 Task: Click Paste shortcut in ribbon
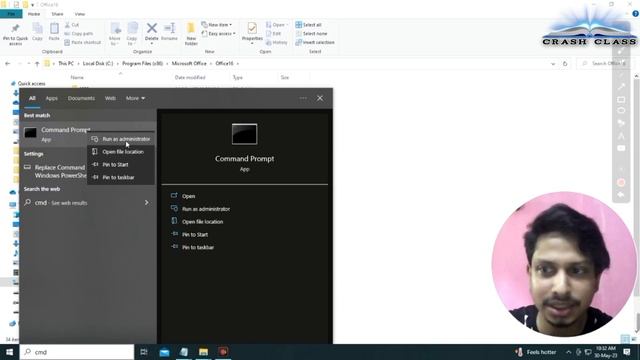coord(82,42)
